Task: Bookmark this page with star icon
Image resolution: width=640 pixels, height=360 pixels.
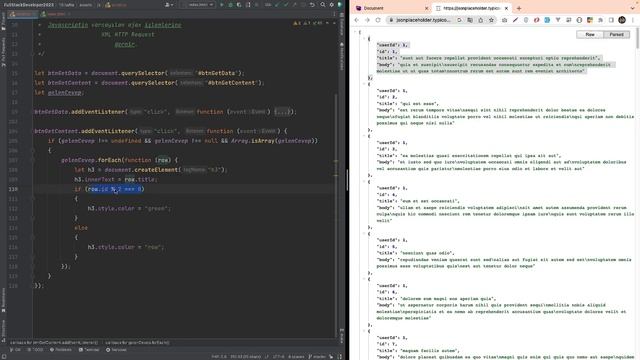Action: pos(491,20)
